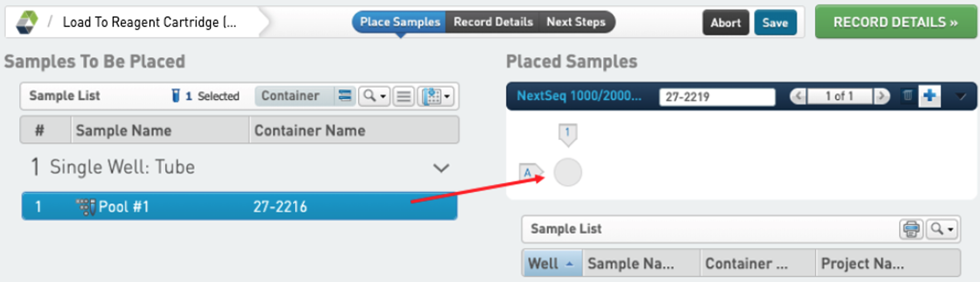Click the pooled sample icon beside Pool #1
980x282 pixels.
[86, 207]
